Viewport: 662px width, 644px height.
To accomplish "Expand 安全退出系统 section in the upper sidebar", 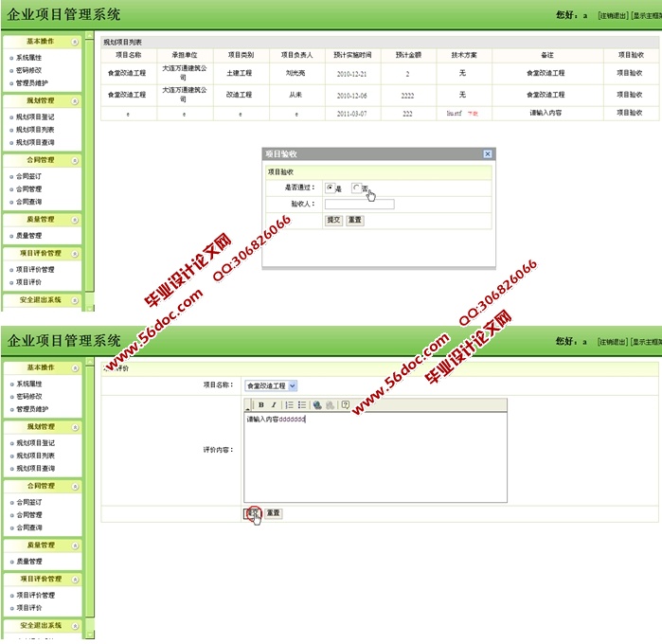I will pyautogui.click(x=75, y=300).
